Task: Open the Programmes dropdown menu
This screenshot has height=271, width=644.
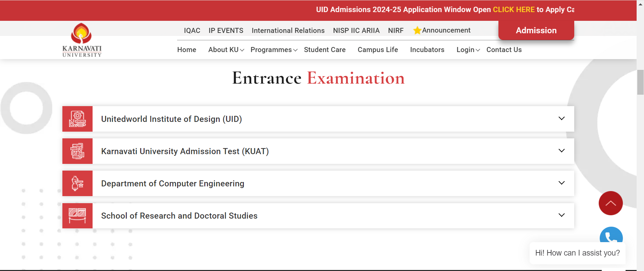Action: pyautogui.click(x=274, y=50)
